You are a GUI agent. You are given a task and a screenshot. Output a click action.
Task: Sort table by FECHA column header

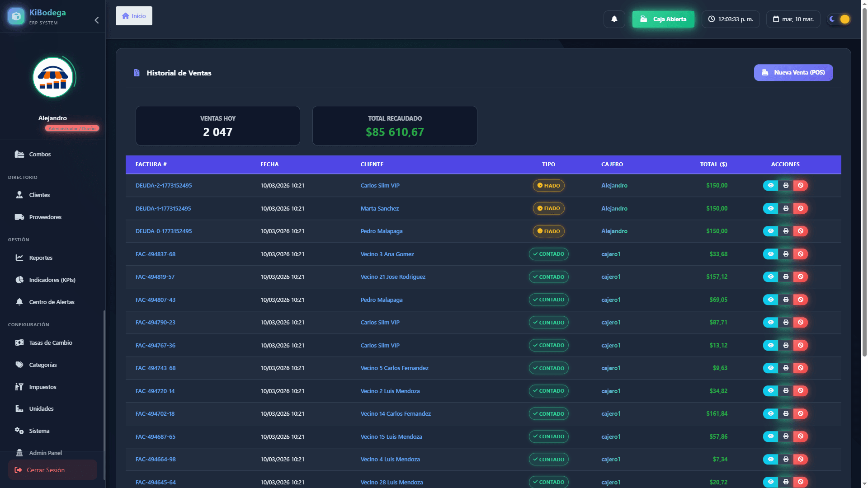pos(269,164)
